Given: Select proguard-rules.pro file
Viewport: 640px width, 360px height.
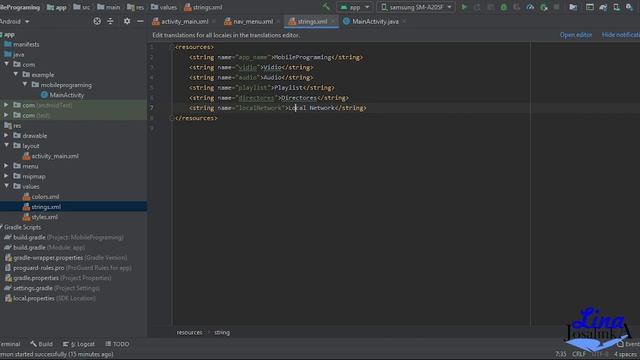Looking at the screenshot, I should pyautogui.click(x=68, y=268).
